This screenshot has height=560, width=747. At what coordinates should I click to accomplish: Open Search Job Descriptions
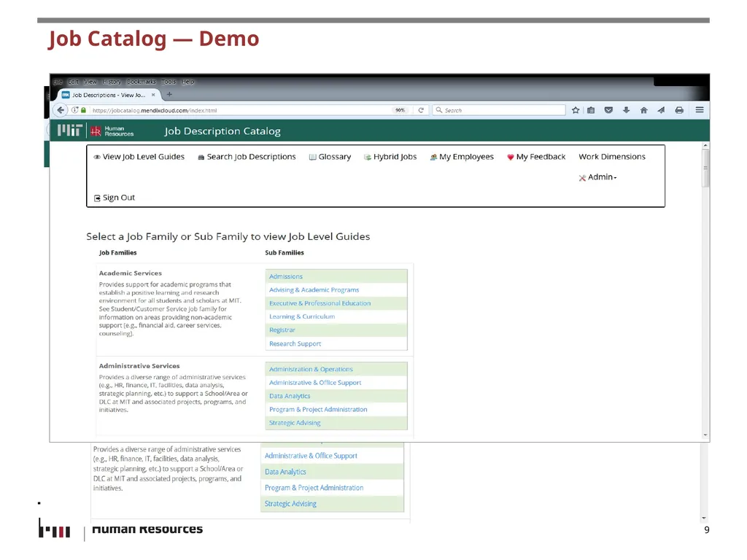(x=247, y=157)
